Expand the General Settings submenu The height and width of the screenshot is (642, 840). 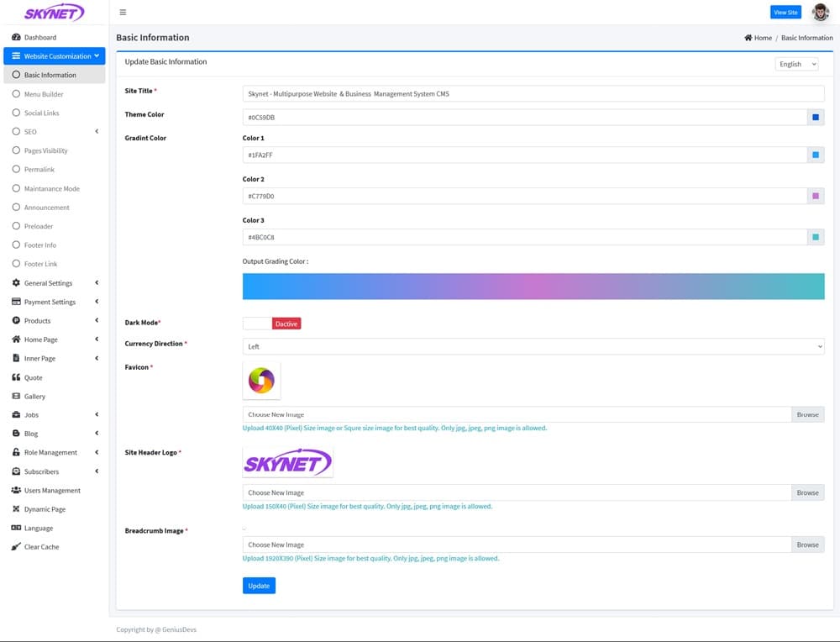point(48,283)
